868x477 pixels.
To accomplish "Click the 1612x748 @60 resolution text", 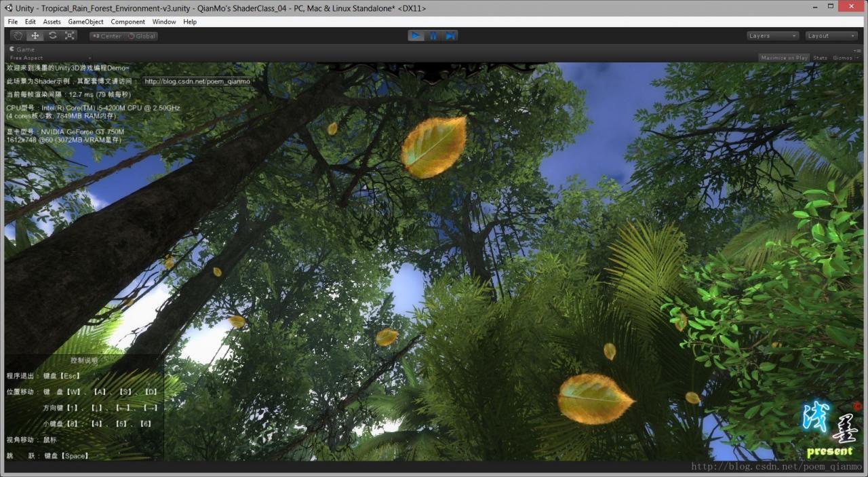I will coord(63,139).
